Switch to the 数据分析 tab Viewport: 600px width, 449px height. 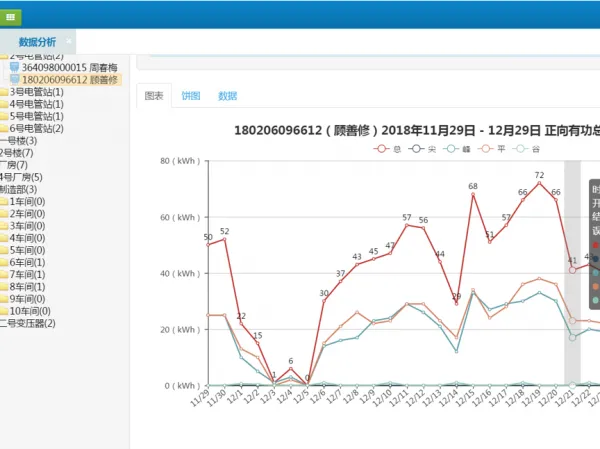pos(37,42)
